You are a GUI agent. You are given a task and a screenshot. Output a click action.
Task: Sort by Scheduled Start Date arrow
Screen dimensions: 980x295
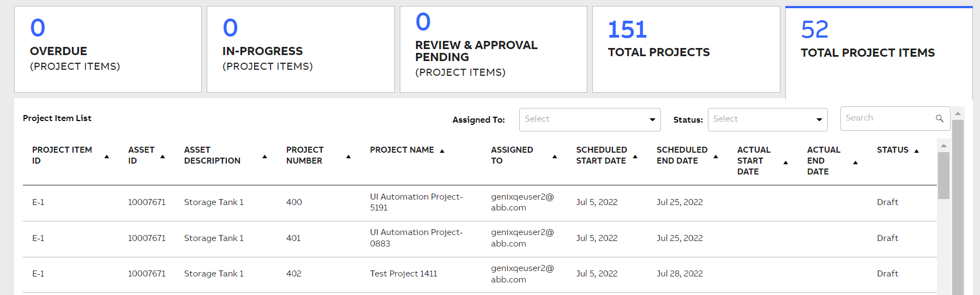[635, 156]
